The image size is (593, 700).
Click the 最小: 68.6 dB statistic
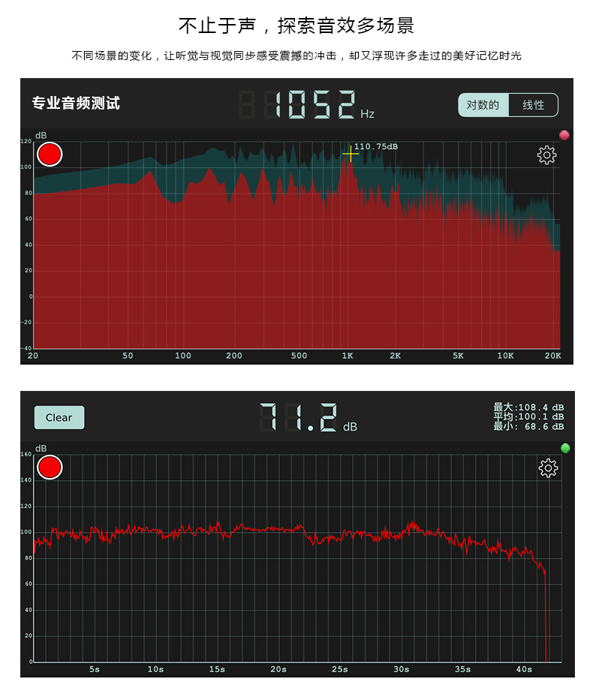click(x=528, y=426)
